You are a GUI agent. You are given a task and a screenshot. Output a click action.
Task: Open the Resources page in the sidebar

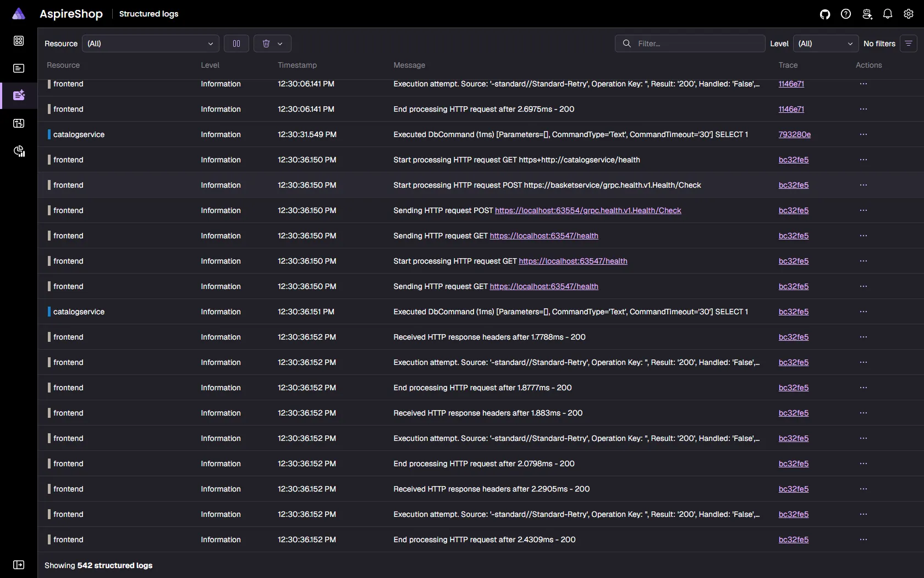point(19,41)
